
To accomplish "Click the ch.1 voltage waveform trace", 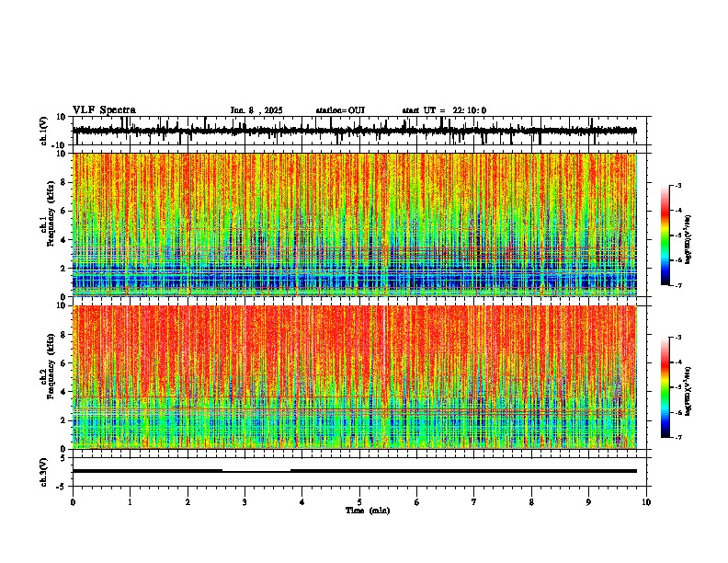I will tap(354, 131).
